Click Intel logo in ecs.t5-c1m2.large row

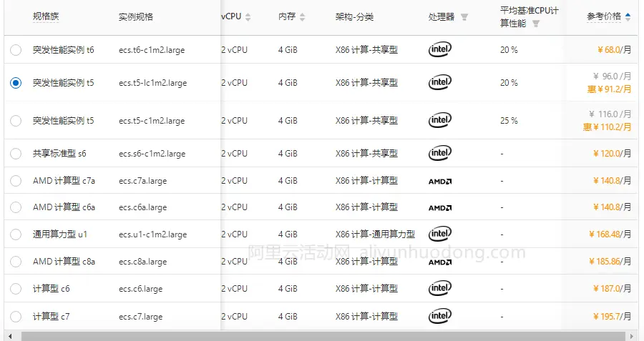point(440,120)
